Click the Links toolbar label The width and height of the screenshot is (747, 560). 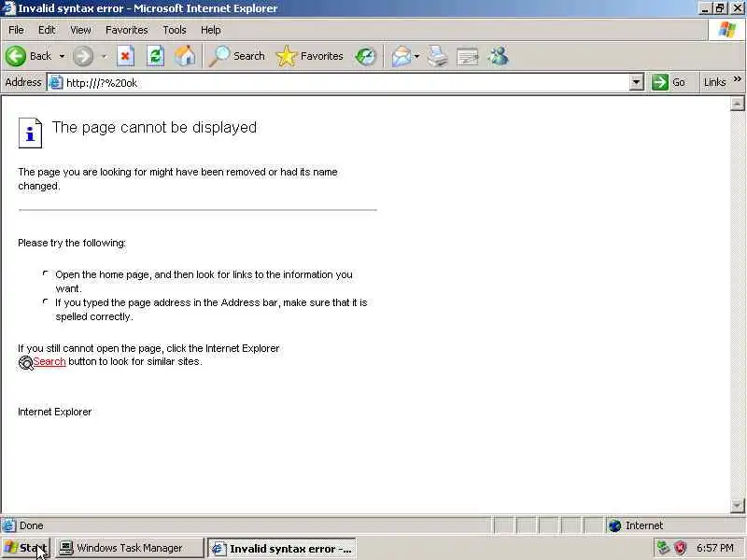(x=714, y=82)
